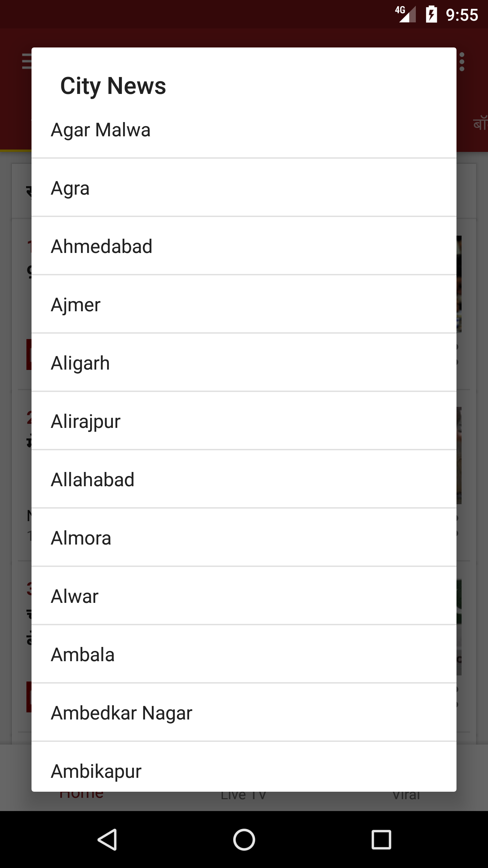Tap 4G signal strength icon
This screenshot has height=868, width=488.
[406, 15]
